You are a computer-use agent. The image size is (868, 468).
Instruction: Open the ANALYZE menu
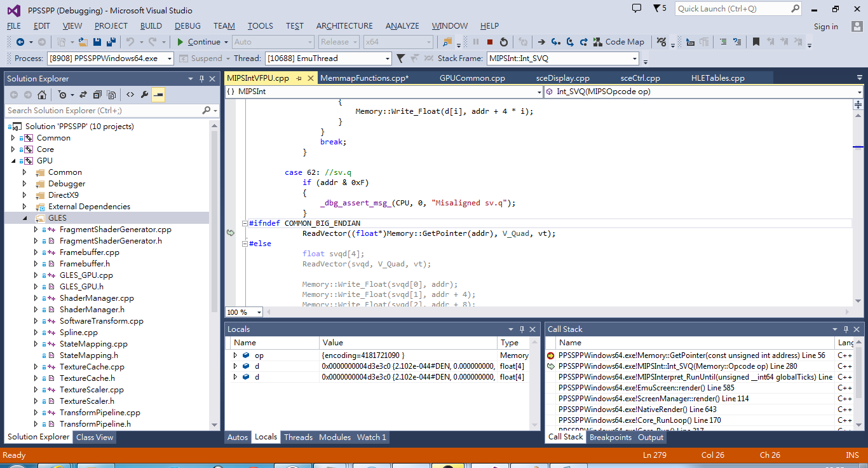[402, 26]
